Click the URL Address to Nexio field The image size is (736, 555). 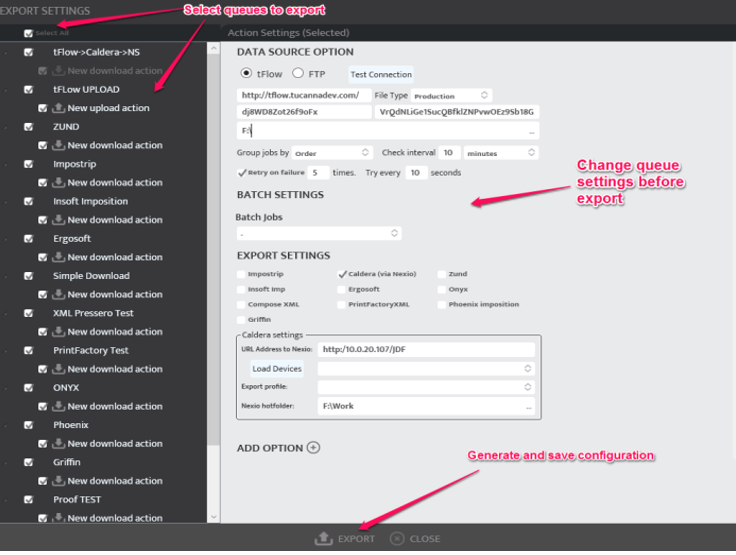click(x=426, y=349)
